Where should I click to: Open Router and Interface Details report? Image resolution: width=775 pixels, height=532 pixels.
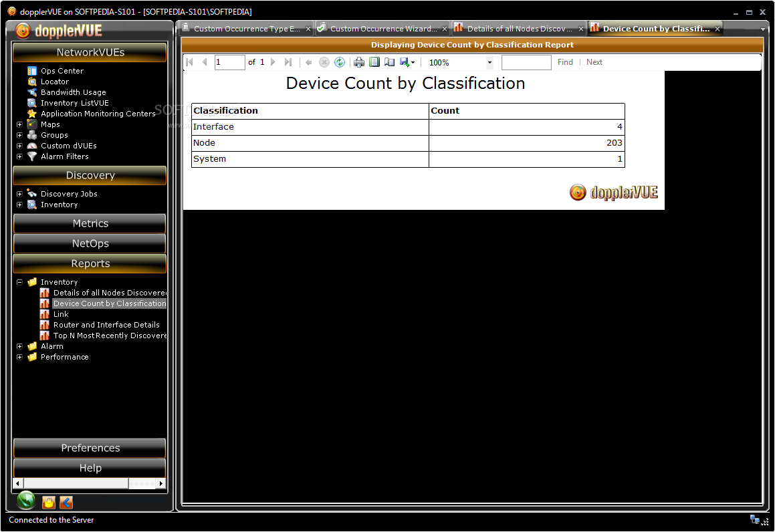click(106, 325)
